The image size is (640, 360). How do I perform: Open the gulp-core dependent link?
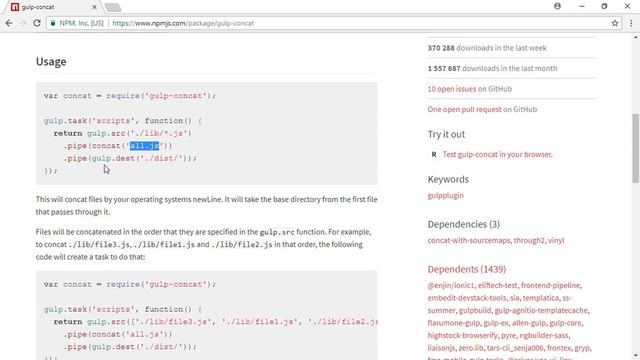[565, 323]
